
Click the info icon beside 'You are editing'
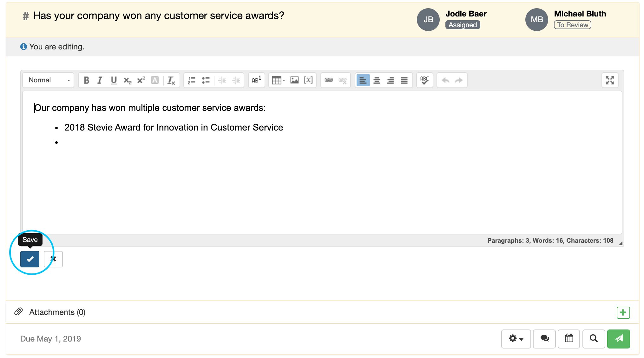click(x=23, y=47)
